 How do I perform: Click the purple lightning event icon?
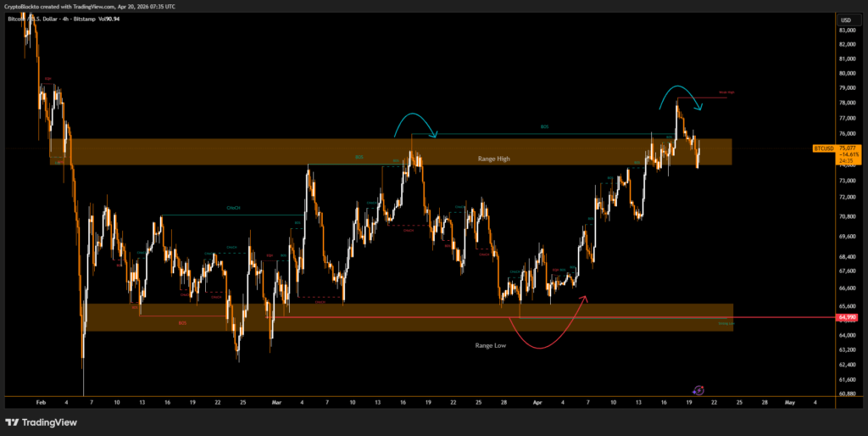tap(698, 389)
